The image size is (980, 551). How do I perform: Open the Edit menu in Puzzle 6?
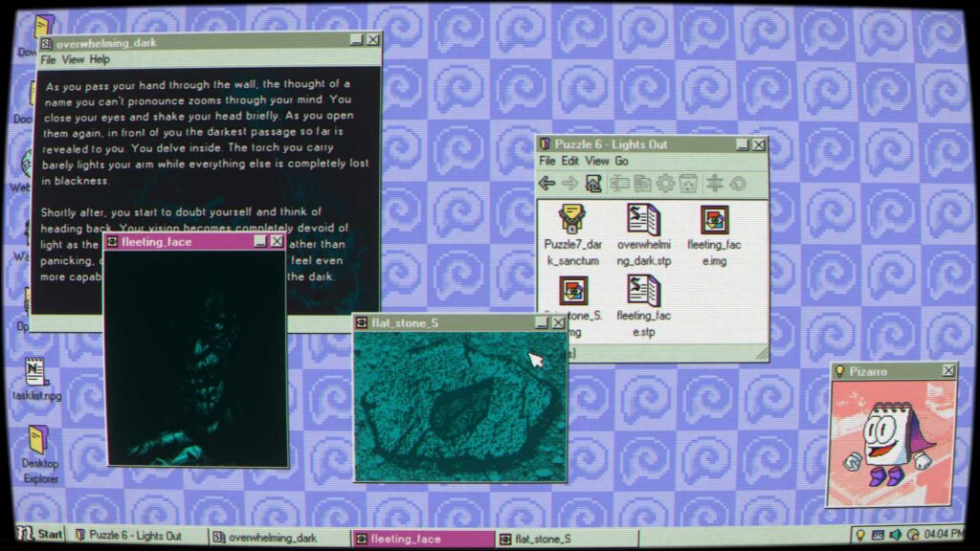point(569,161)
